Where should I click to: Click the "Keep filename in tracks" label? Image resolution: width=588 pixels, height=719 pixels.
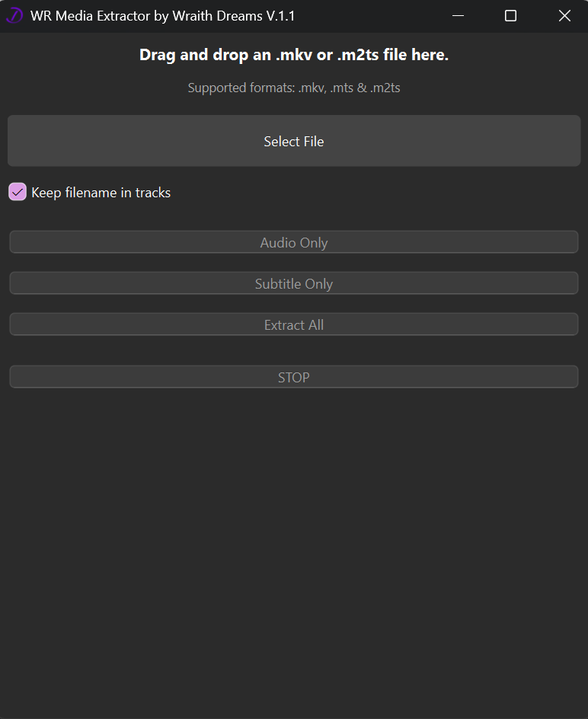[x=101, y=193]
